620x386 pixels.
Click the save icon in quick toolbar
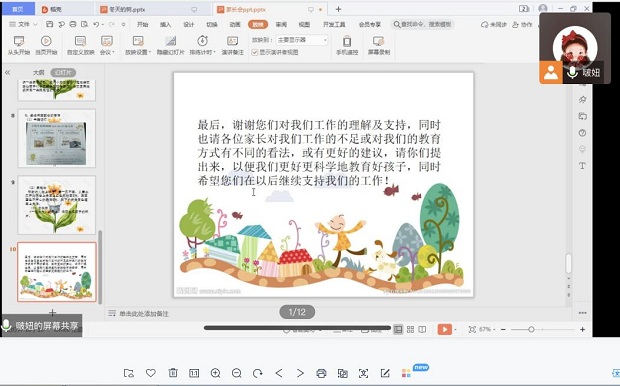click(x=49, y=25)
